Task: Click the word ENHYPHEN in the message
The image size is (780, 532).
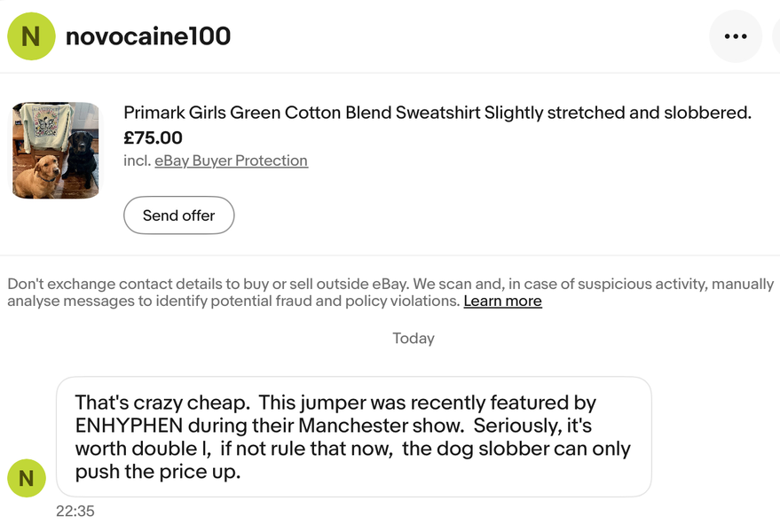Action: pos(129,426)
